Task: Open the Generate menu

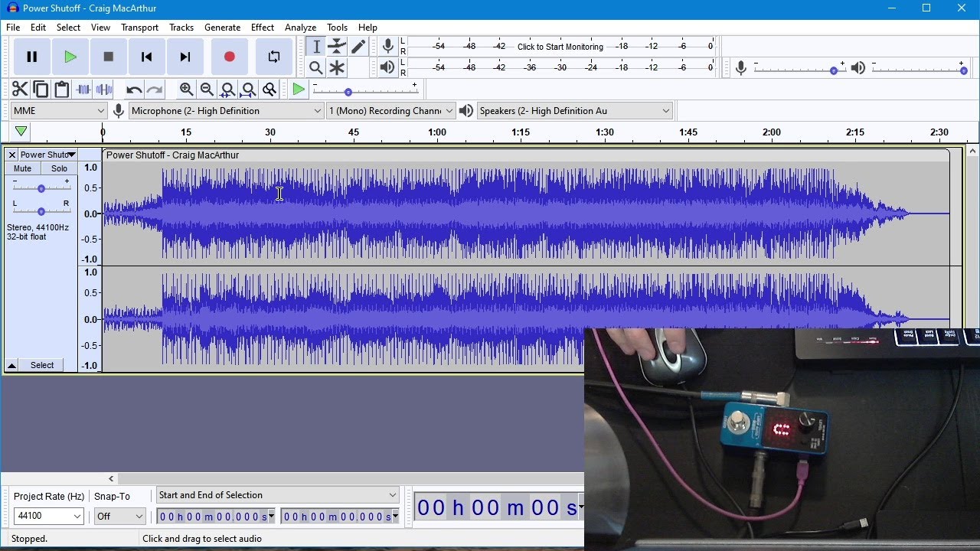Action: click(x=222, y=28)
